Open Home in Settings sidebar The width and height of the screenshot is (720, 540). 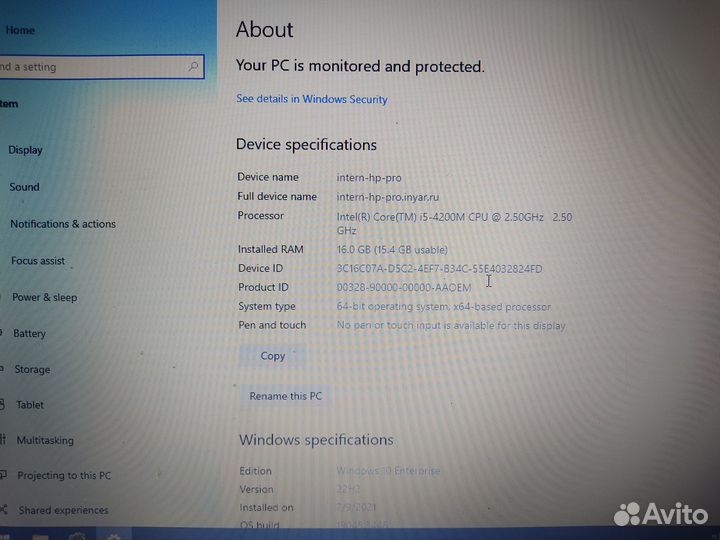pos(20,30)
